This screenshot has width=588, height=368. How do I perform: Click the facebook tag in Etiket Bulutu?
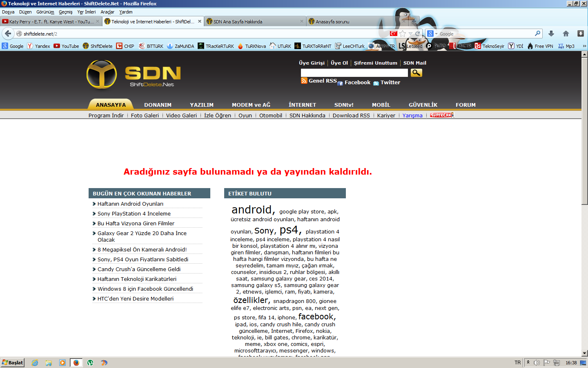click(317, 316)
